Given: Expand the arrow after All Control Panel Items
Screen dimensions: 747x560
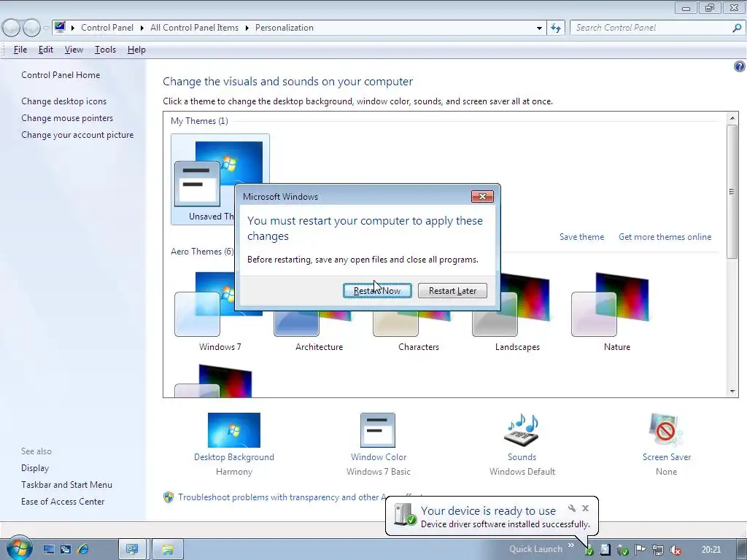Looking at the screenshot, I should (x=247, y=28).
